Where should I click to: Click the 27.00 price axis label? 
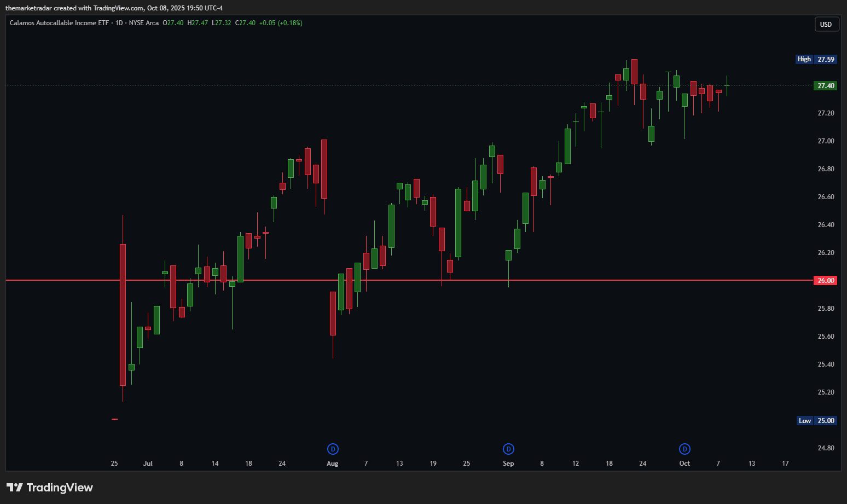(x=826, y=141)
